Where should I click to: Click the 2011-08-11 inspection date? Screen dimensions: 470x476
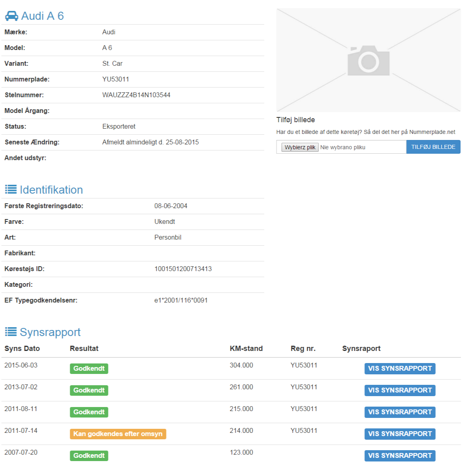click(x=21, y=409)
